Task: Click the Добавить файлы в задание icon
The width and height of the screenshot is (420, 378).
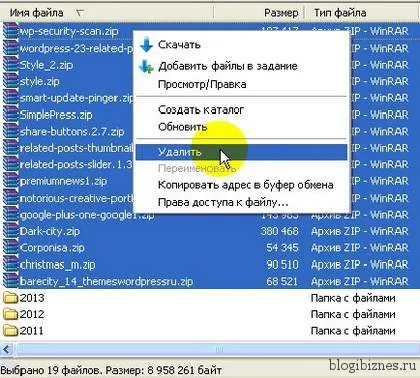Action: pos(146,66)
